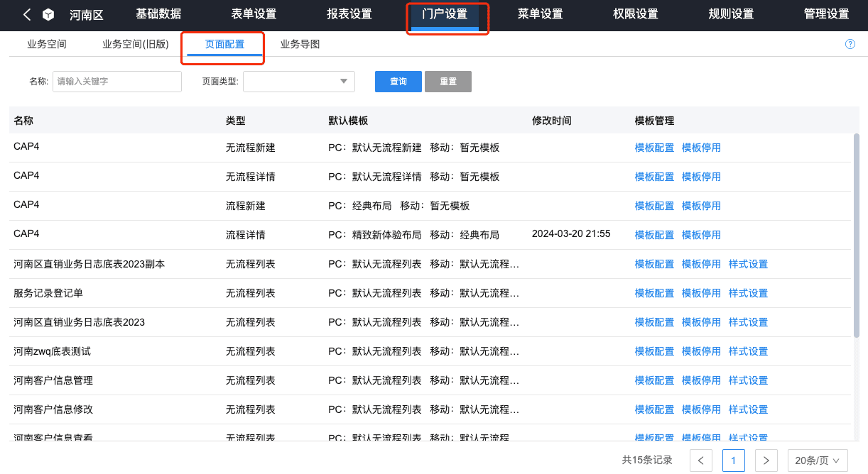Select the 河南客户信息管理 name cell
868x474 pixels.
pos(53,380)
